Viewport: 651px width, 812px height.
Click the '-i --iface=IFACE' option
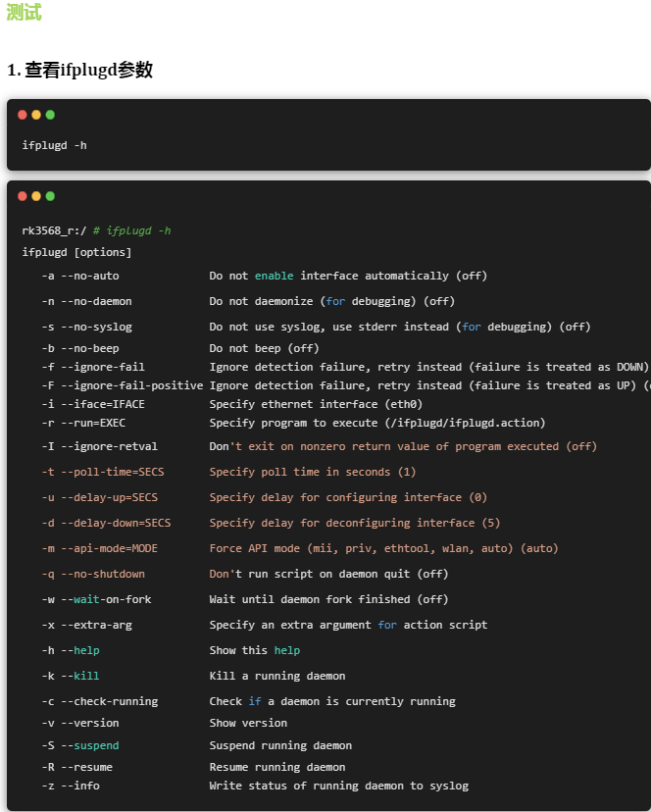point(93,404)
